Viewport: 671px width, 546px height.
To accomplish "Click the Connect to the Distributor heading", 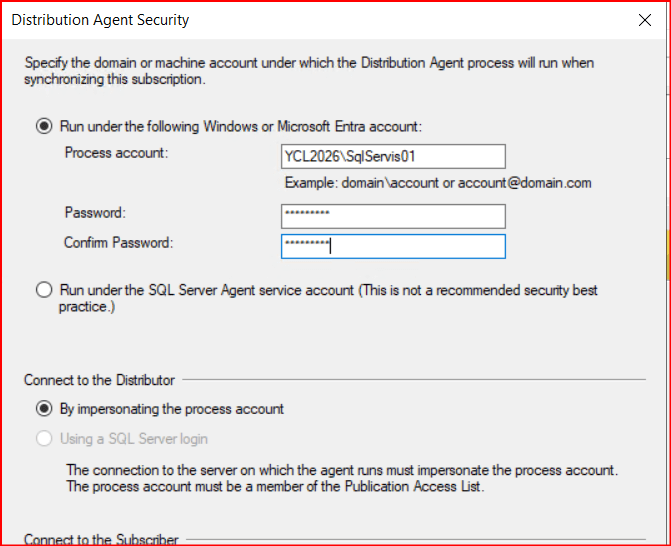I will [99, 380].
